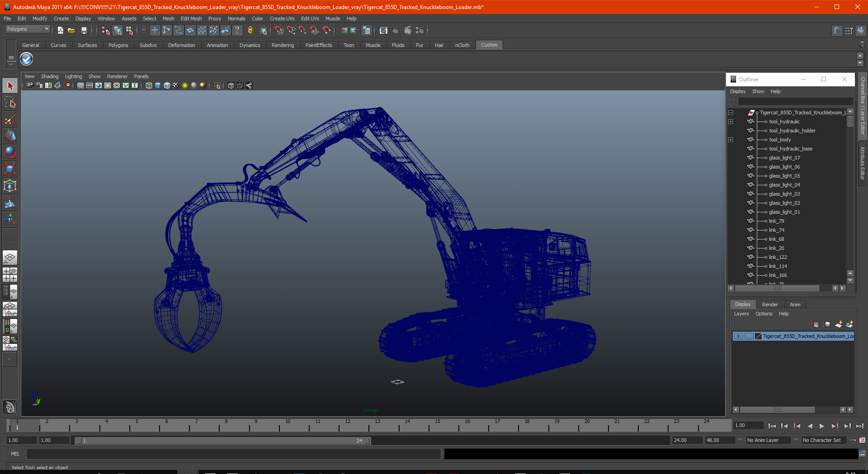Click the custom shelf checkmark button
Image resolution: width=868 pixels, height=474 pixels.
pyautogui.click(x=27, y=59)
